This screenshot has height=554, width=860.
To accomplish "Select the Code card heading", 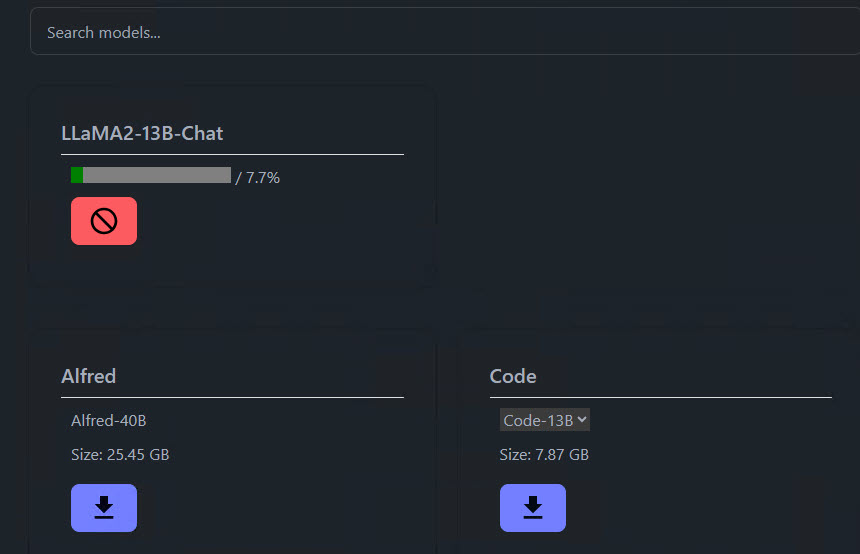I will 513,376.
